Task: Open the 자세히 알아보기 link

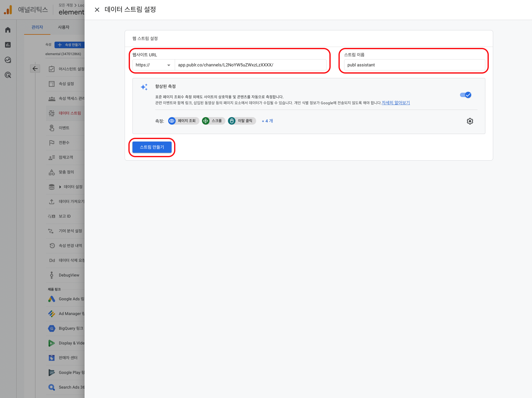Action: [395, 103]
